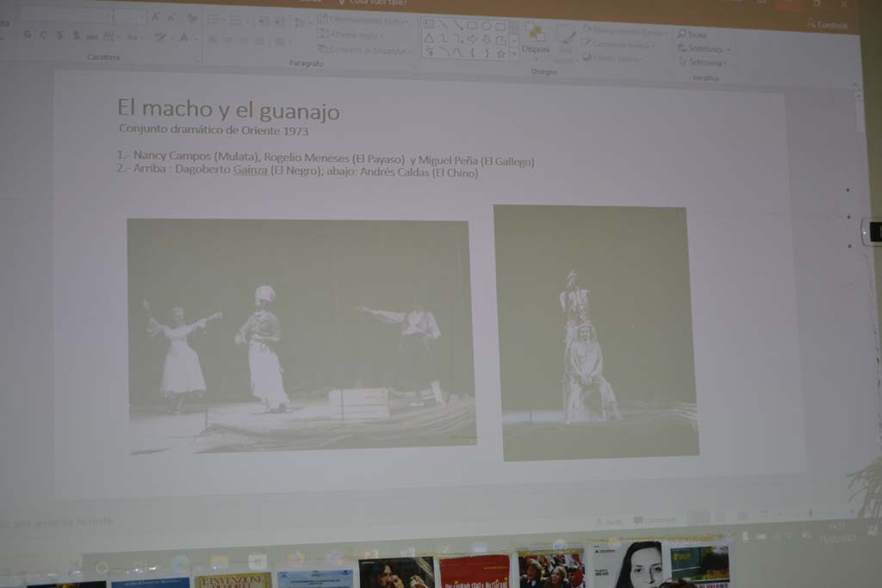Click the line starting with 'Arriba : Dagoberto'
The width and height of the screenshot is (882, 588).
(297, 170)
